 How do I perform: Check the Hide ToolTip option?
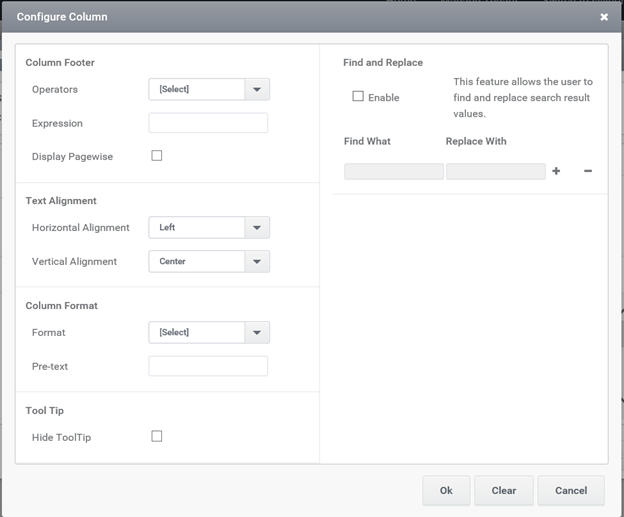(157, 436)
